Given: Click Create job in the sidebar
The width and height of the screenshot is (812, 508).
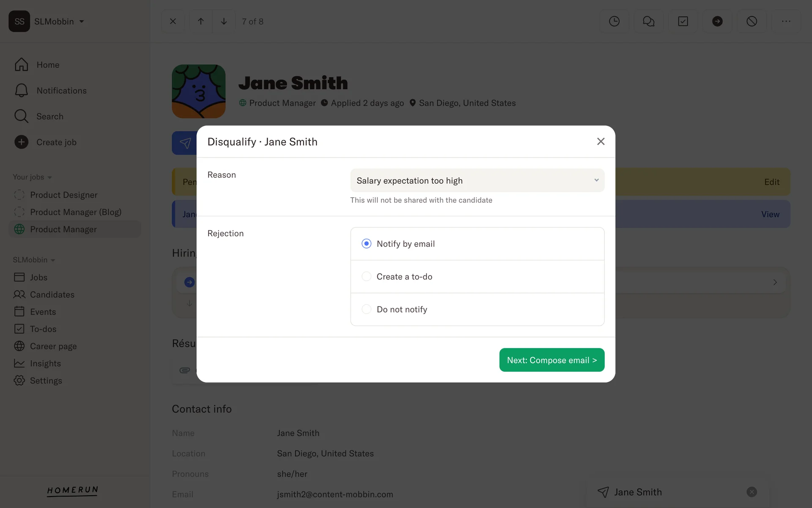Looking at the screenshot, I should pos(56,142).
